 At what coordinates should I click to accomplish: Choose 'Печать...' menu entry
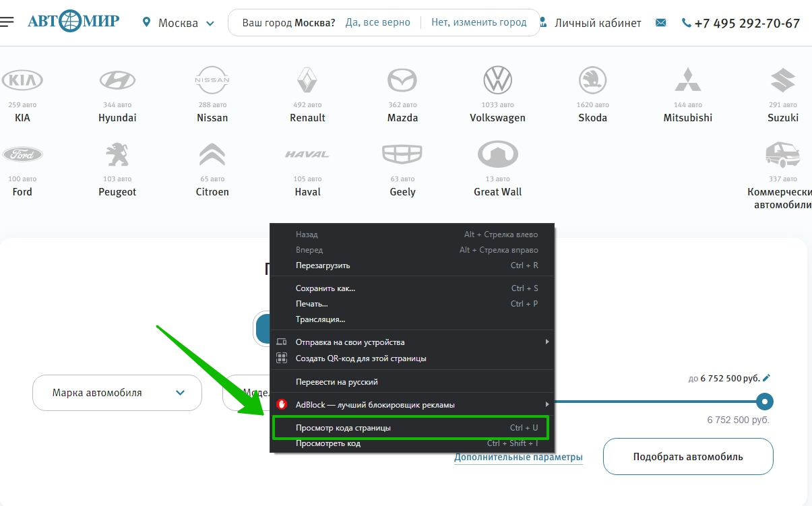point(412,304)
